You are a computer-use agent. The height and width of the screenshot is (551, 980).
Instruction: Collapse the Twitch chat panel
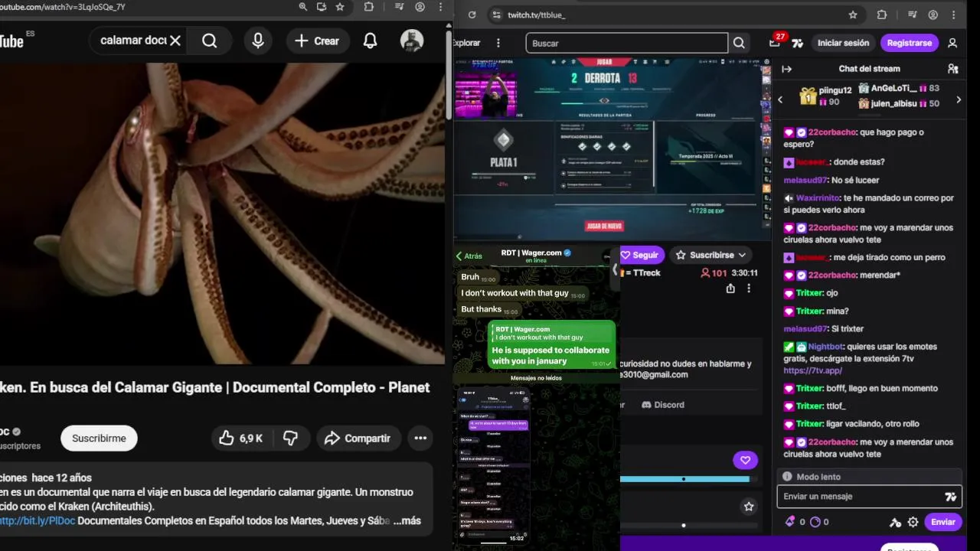786,69
